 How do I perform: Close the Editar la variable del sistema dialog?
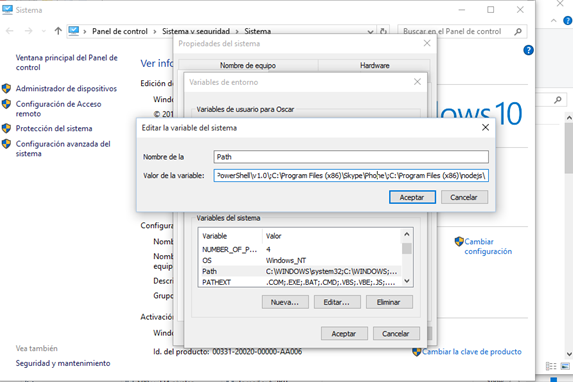[485, 127]
